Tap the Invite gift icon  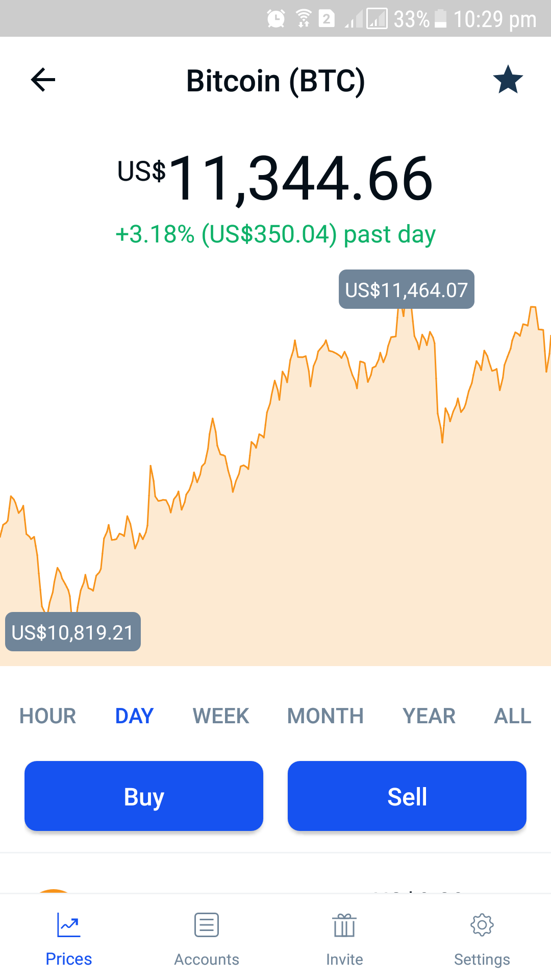click(x=344, y=925)
